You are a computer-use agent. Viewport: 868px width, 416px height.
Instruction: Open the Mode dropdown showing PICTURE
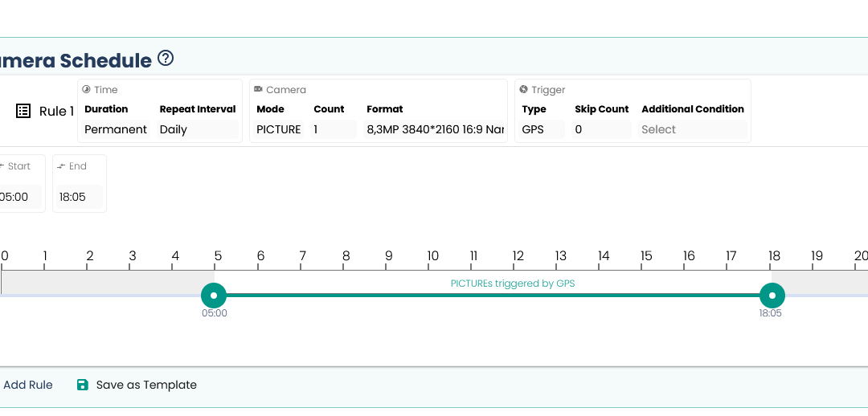pyautogui.click(x=279, y=129)
